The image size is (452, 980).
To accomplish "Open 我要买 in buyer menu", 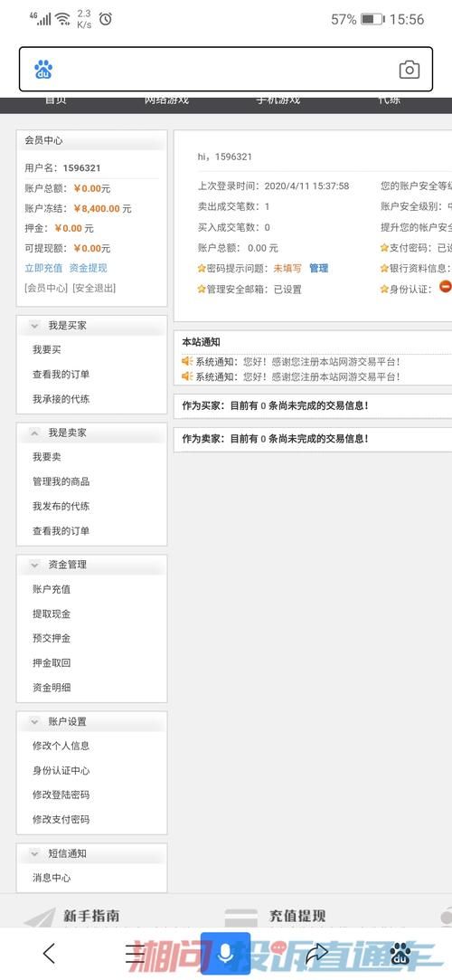I will click(x=47, y=349).
